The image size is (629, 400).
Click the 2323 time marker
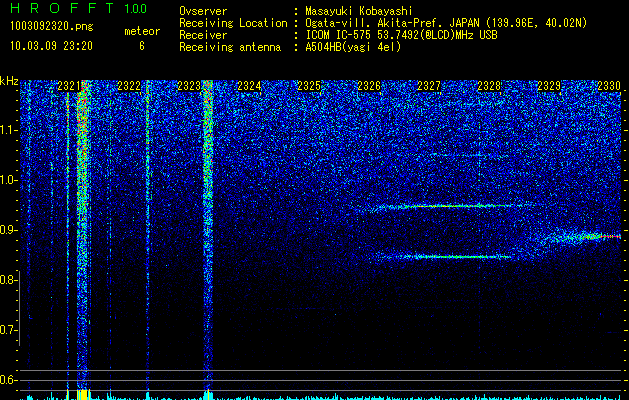tap(189, 86)
